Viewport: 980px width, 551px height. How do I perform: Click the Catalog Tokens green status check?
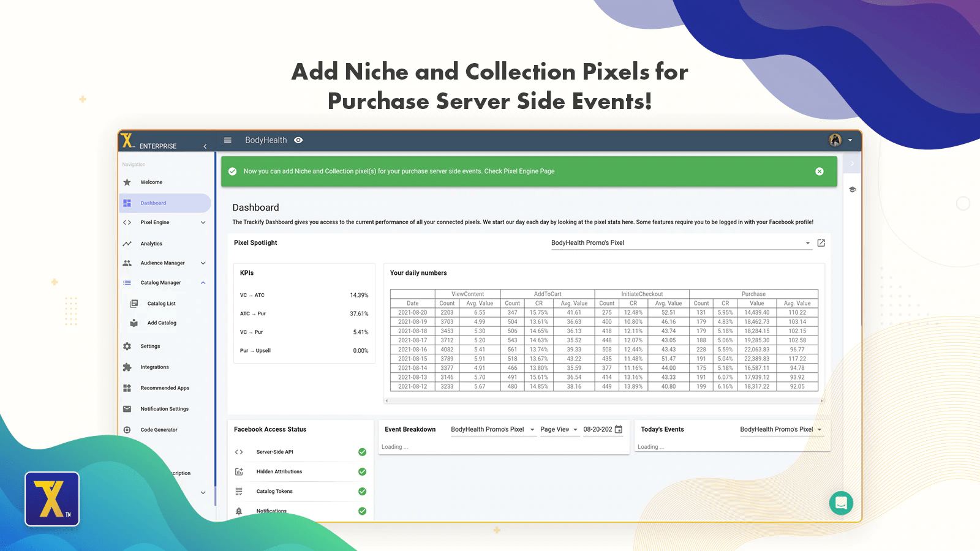[362, 492]
